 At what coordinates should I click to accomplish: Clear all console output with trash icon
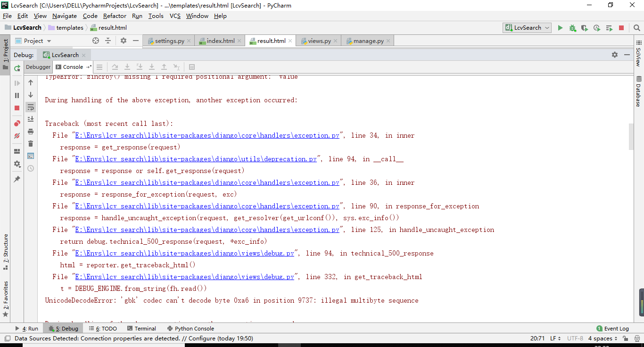pos(31,144)
